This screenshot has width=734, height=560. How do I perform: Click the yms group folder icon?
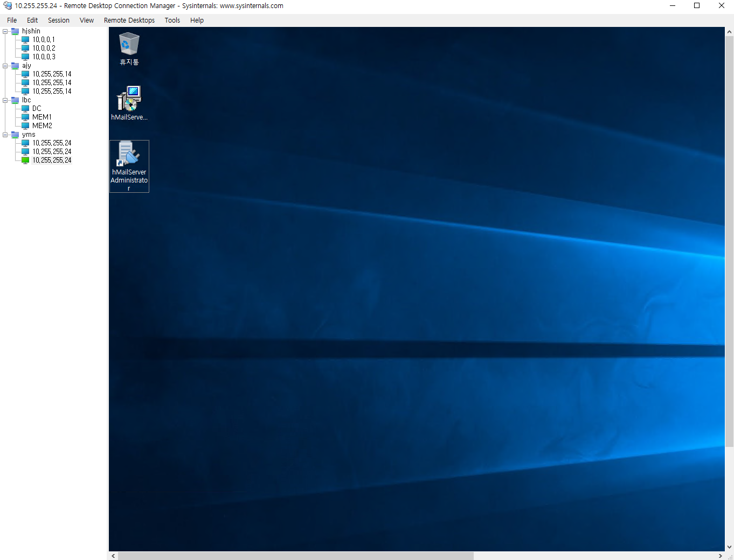click(x=15, y=135)
